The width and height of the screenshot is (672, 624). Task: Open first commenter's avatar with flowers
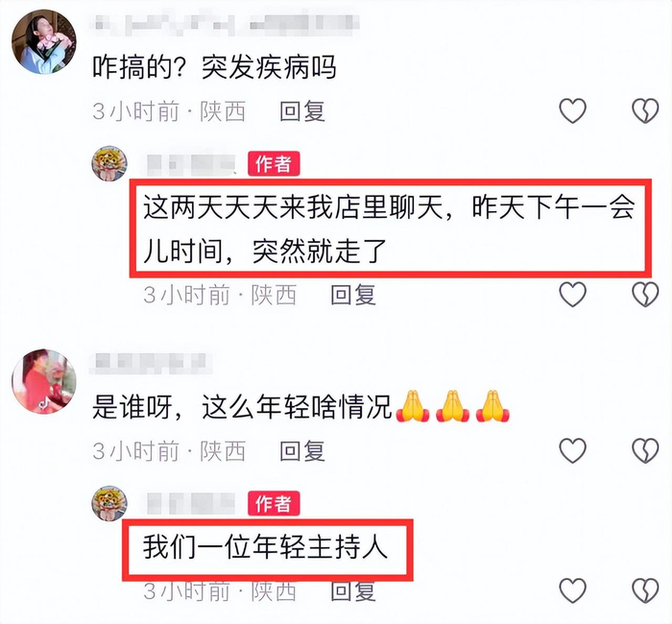(44, 42)
